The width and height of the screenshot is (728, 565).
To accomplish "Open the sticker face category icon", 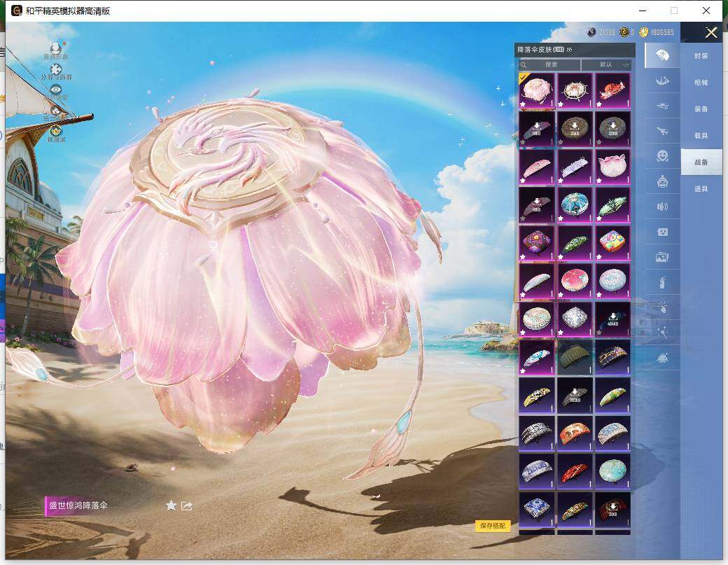I will point(662,232).
